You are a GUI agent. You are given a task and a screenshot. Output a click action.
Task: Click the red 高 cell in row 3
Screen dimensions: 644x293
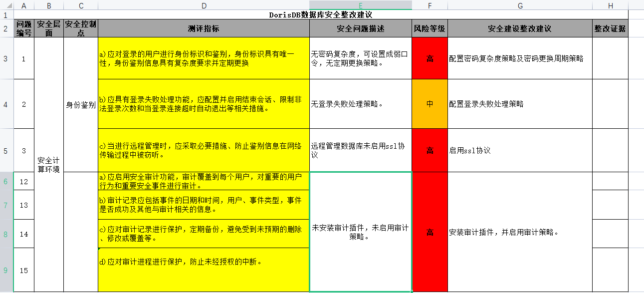pyautogui.click(x=429, y=58)
